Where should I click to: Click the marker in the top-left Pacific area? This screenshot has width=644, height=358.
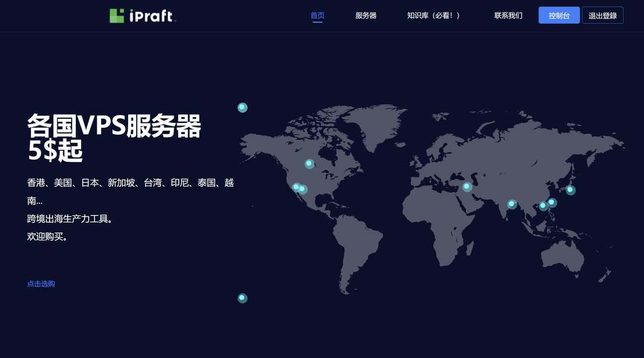(x=242, y=107)
